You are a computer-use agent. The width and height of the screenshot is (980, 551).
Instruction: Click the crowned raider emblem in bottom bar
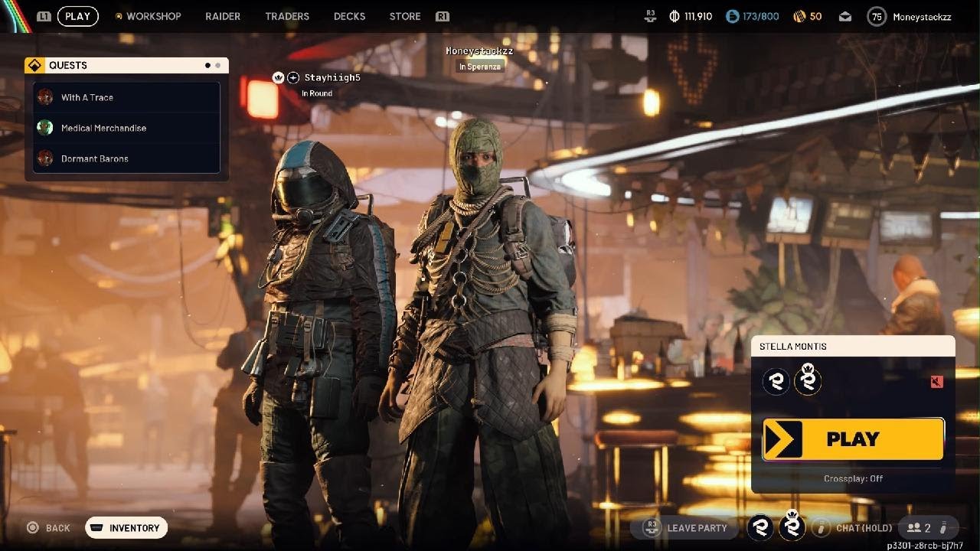coord(792,525)
